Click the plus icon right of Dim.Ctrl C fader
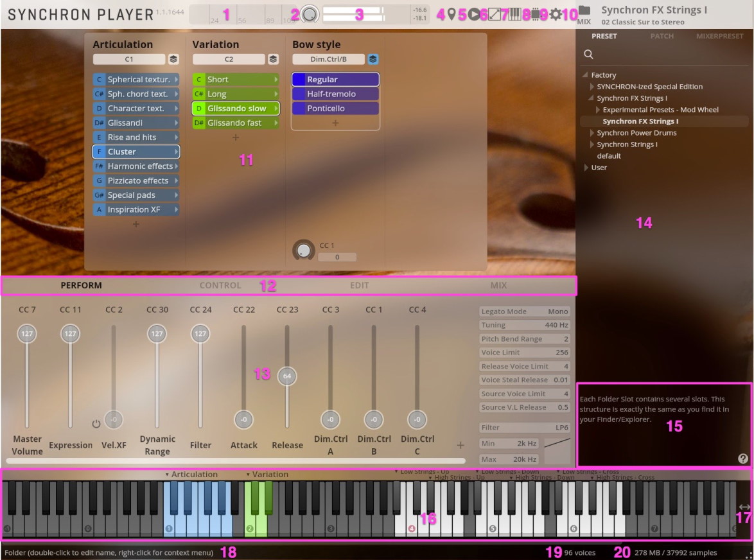 [460, 445]
